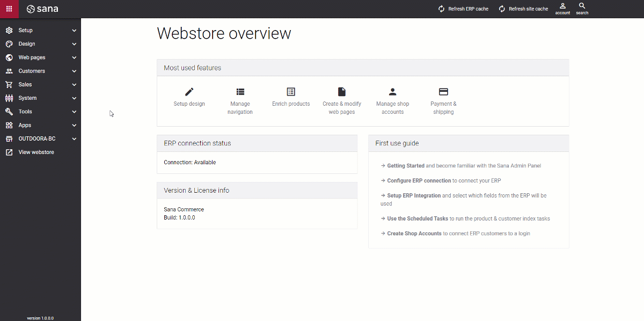The height and width of the screenshot is (321, 644).
Task: Click the 'Connection: Available' status text
Action: [x=190, y=162]
